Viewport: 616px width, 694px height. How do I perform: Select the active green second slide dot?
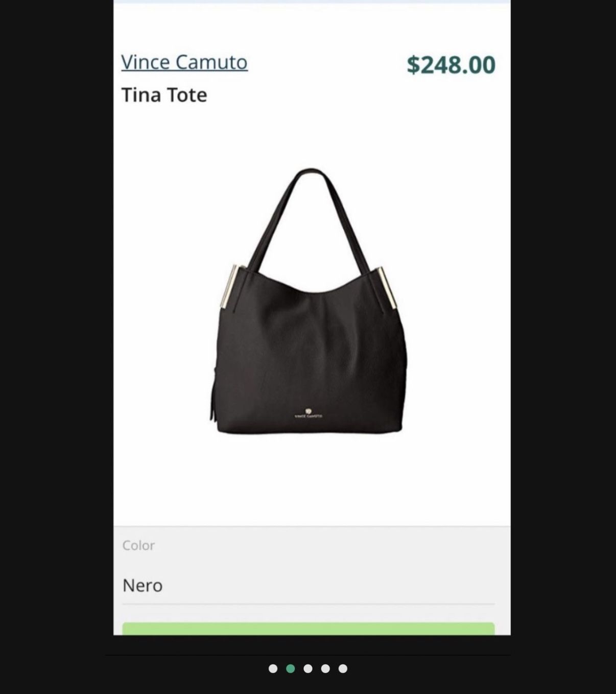(x=291, y=668)
